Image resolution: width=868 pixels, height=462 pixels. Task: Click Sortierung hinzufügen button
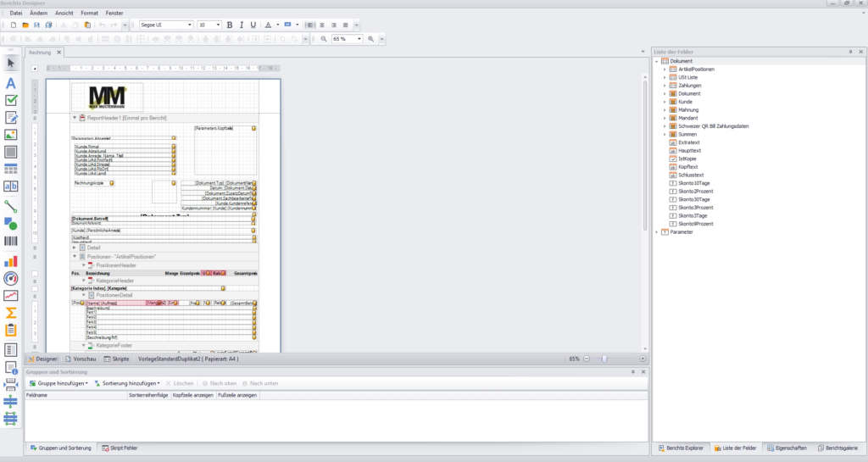[x=127, y=383]
